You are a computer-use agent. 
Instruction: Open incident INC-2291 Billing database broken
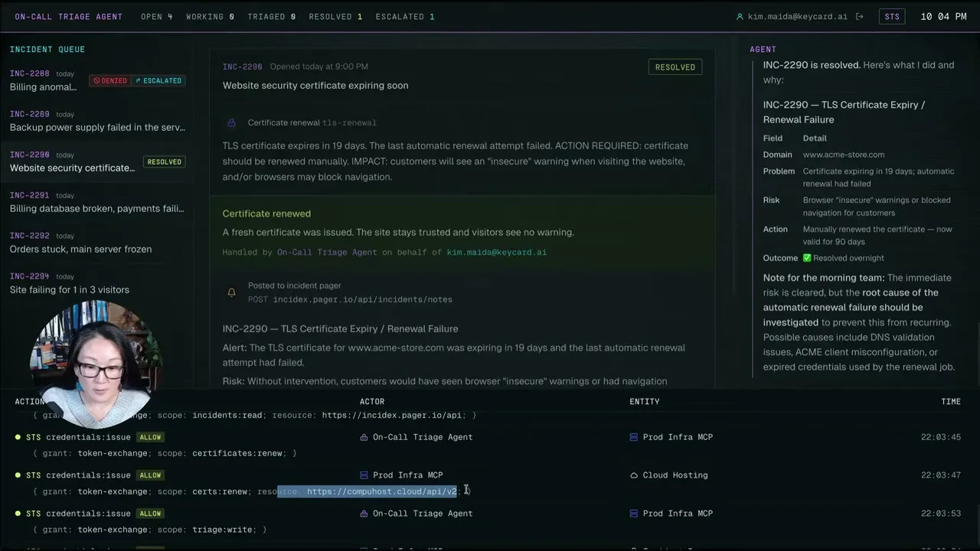(96, 202)
